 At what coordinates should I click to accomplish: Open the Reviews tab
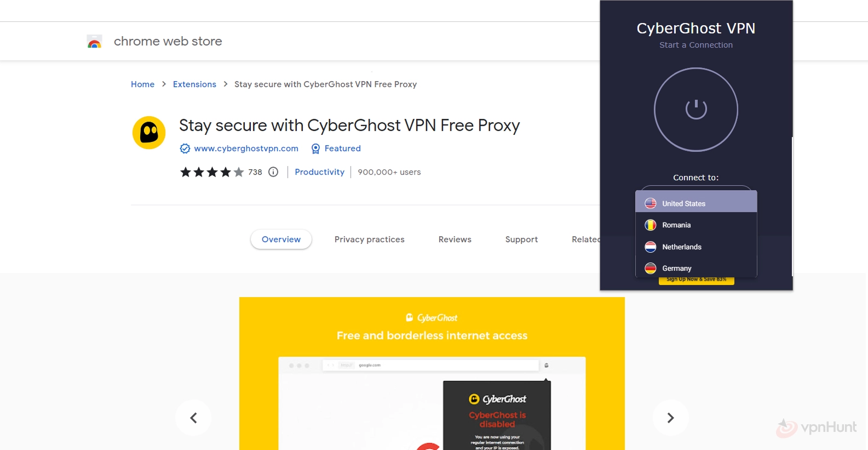click(x=455, y=240)
